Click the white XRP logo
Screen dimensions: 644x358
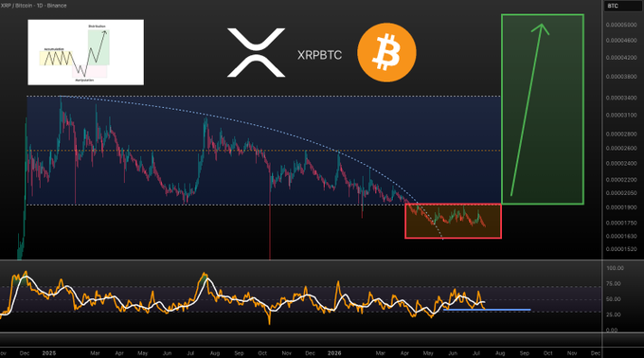256,52
